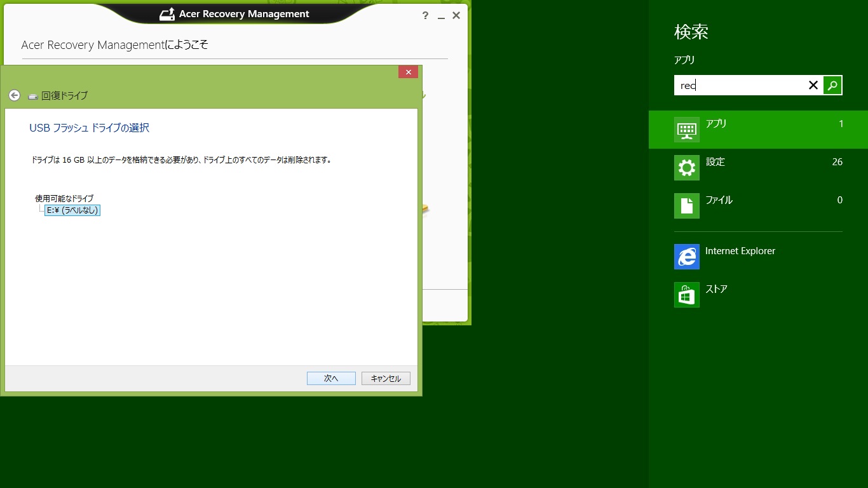
Task: Close the Acer Recovery Management window
Action: click(x=456, y=16)
